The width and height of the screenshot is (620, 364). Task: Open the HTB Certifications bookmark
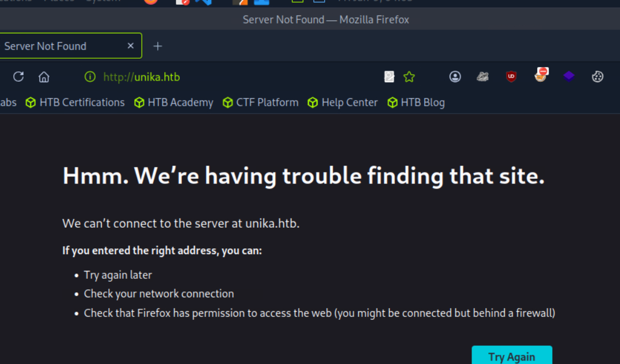tap(75, 102)
